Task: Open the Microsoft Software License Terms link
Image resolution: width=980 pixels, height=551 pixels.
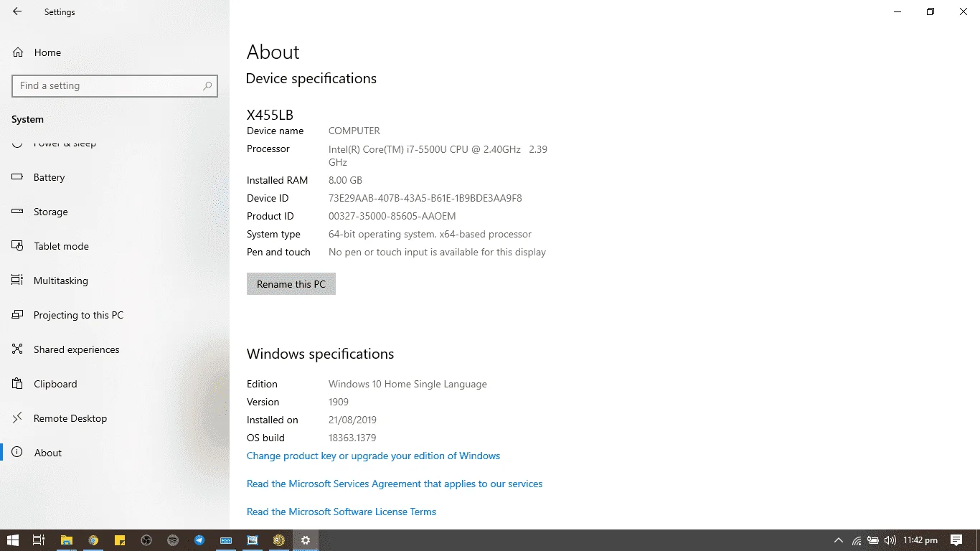Action: coord(341,512)
